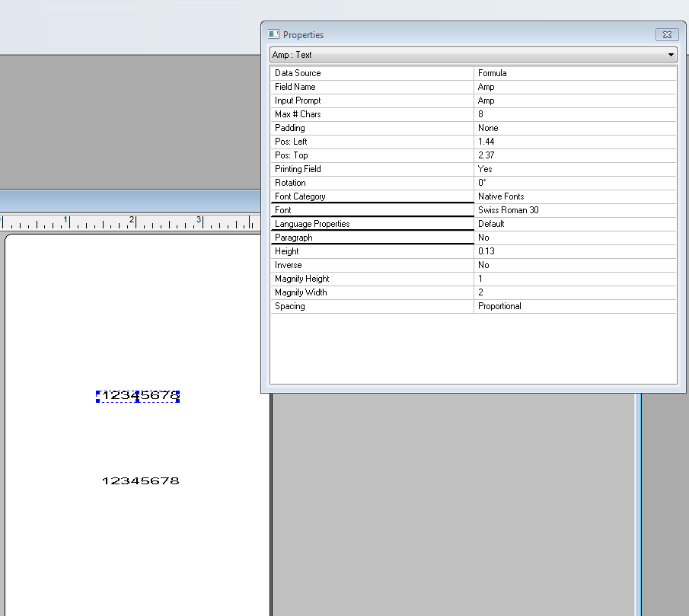Click the Properties window title icon
The image size is (689, 616).
pyautogui.click(x=273, y=35)
